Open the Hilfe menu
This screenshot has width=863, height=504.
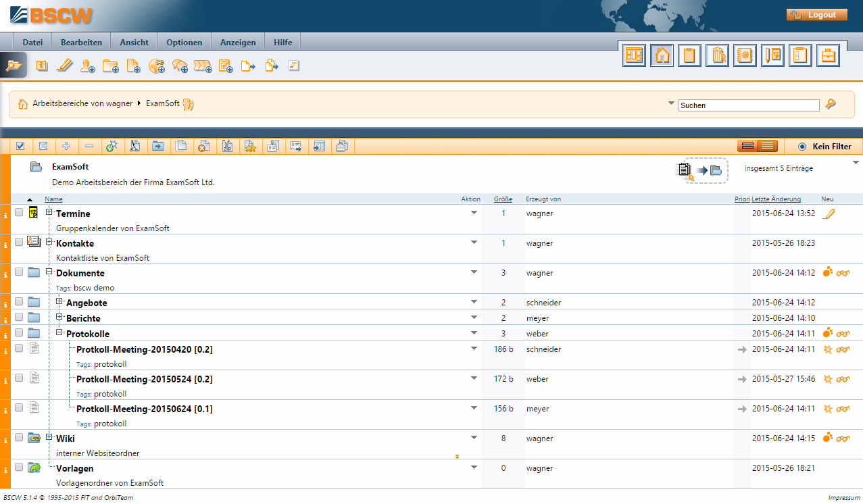pyautogui.click(x=283, y=42)
